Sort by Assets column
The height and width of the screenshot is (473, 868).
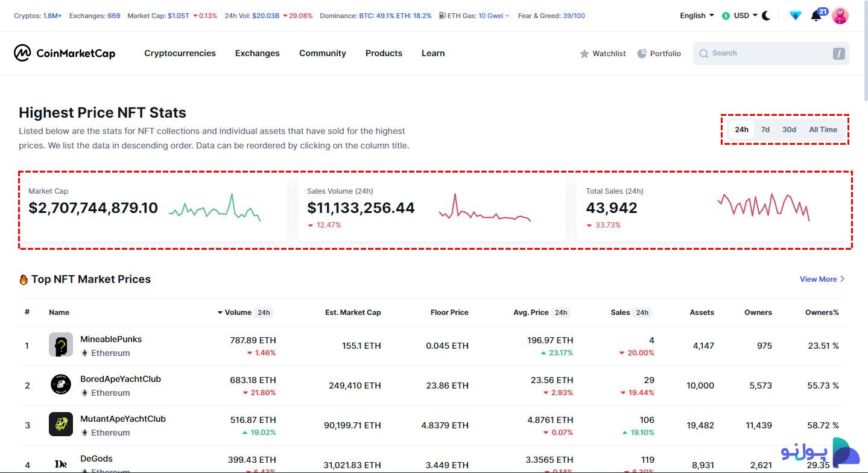tap(702, 313)
